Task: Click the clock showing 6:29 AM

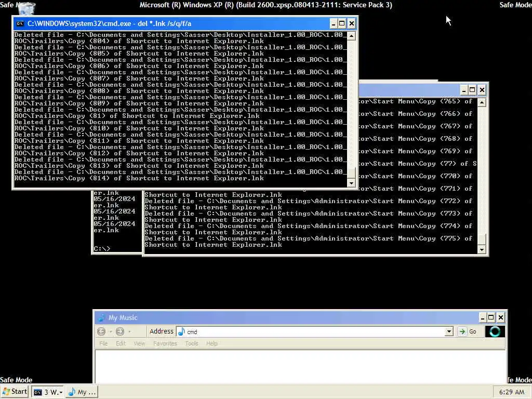Action: pos(512,392)
